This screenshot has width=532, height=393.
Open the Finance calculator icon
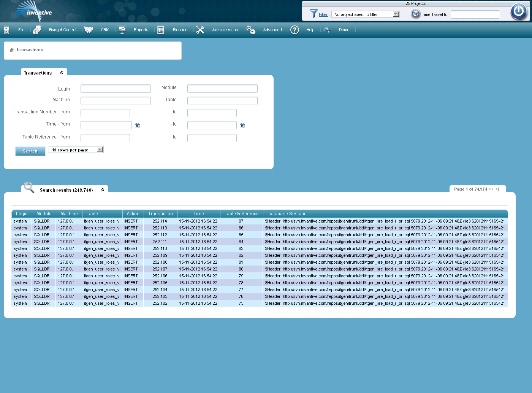[161, 29]
